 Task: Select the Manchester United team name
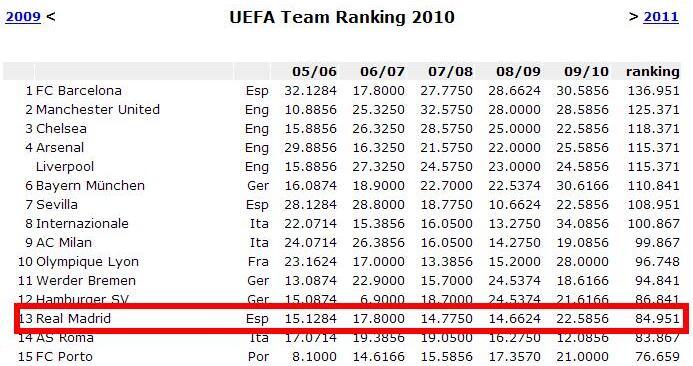pyautogui.click(x=98, y=110)
